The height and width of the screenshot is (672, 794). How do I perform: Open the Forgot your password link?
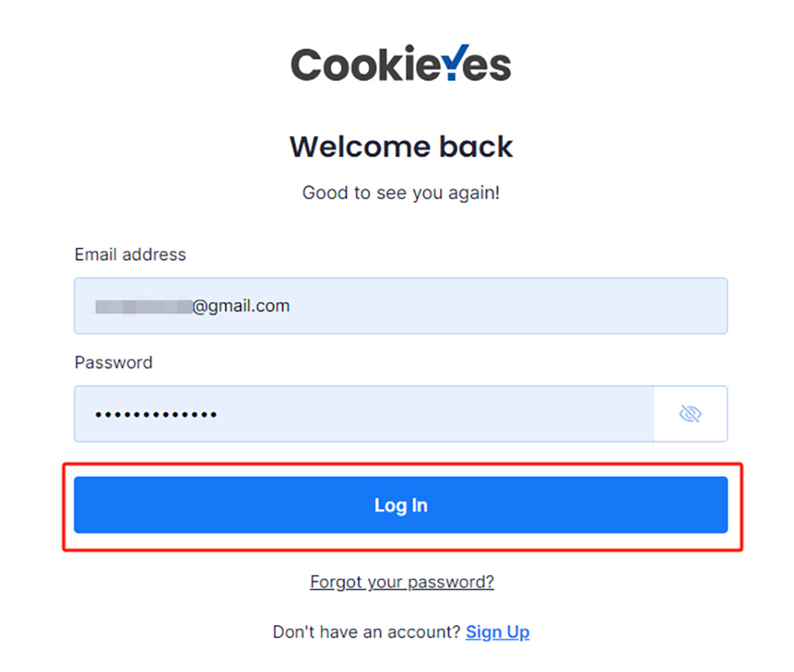coord(402,582)
